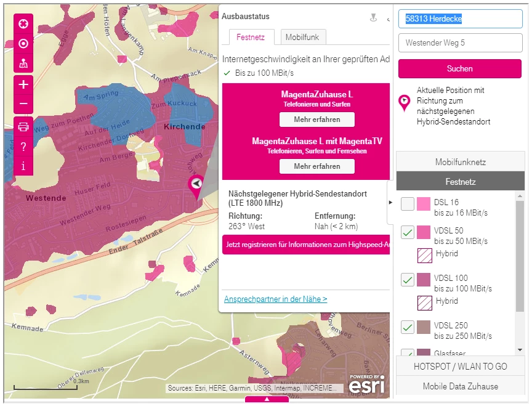Expand the Mobilfunknetz legend section
The height and width of the screenshot is (406, 532).
(461, 161)
